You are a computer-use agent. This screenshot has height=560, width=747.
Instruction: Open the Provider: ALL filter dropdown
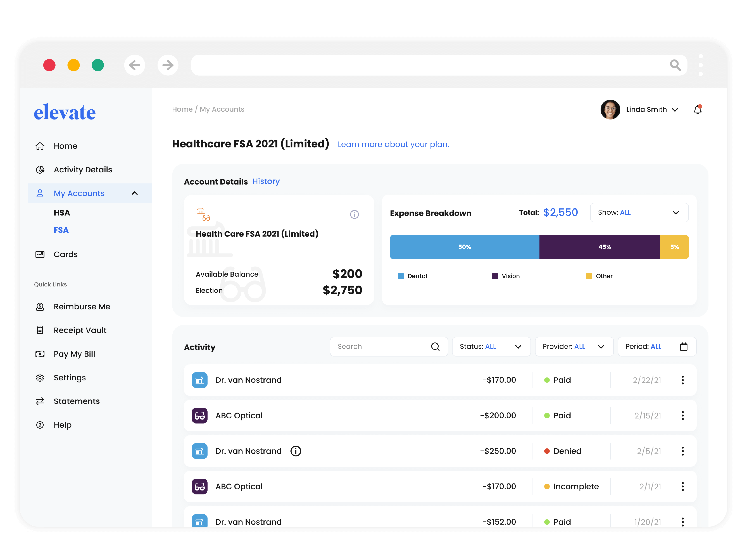tap(574, 347)
